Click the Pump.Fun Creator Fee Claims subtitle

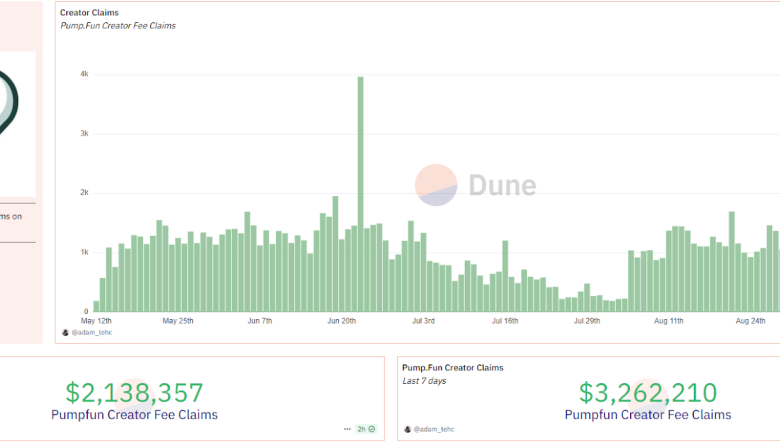118,25
